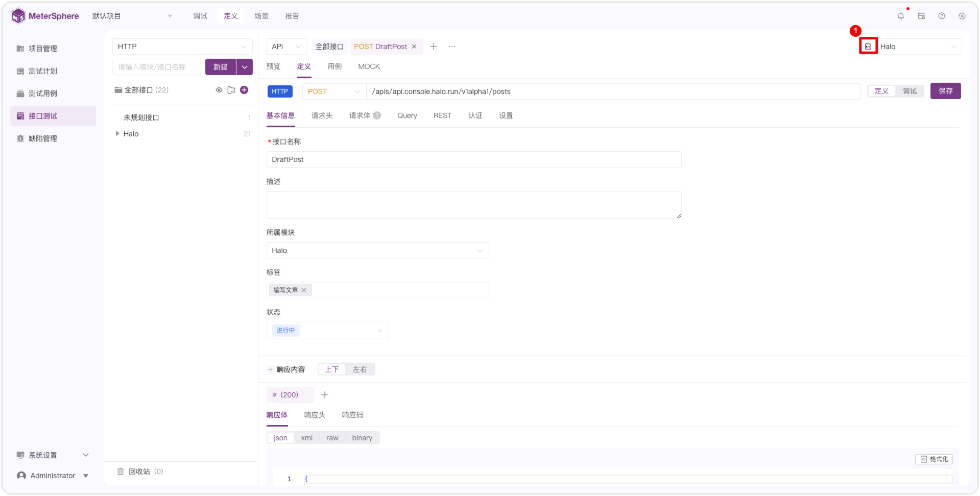
Task: Open 项目管理 in the sidebar
Action: pos(53,49)
